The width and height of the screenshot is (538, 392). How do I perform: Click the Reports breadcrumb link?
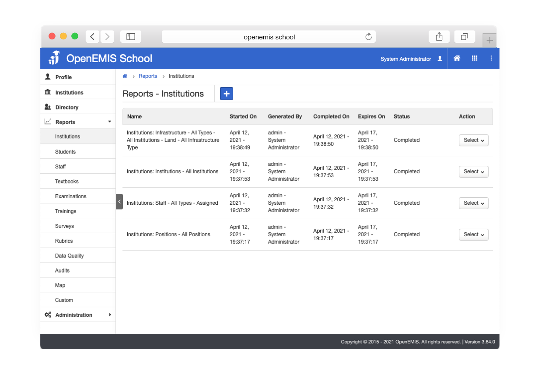[x=148, y=76]
